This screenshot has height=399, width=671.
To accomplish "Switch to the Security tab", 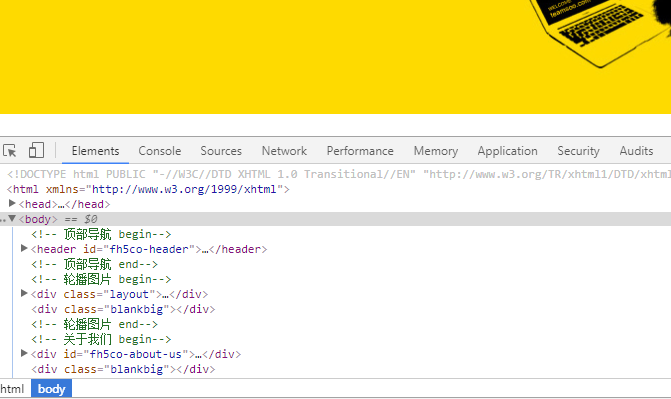I will [x=578, y=151].
